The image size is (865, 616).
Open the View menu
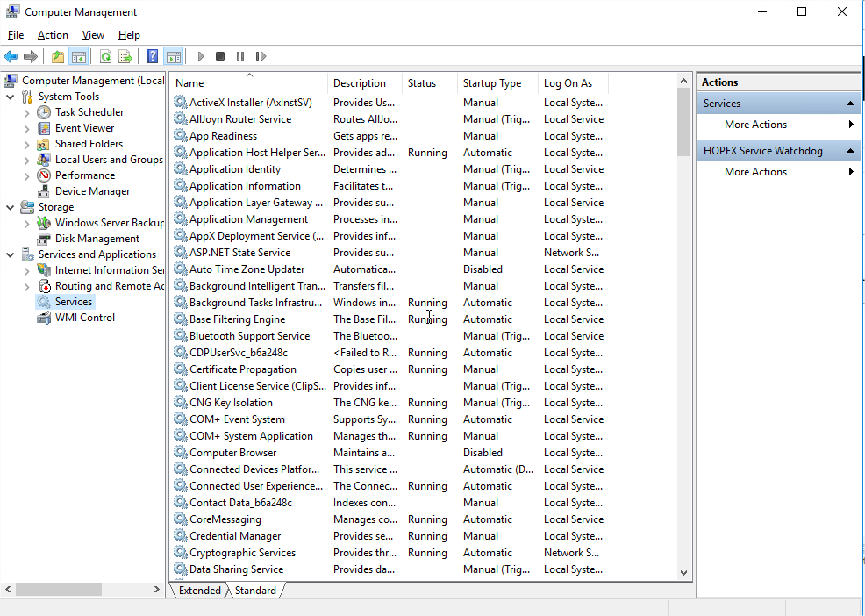93,35
